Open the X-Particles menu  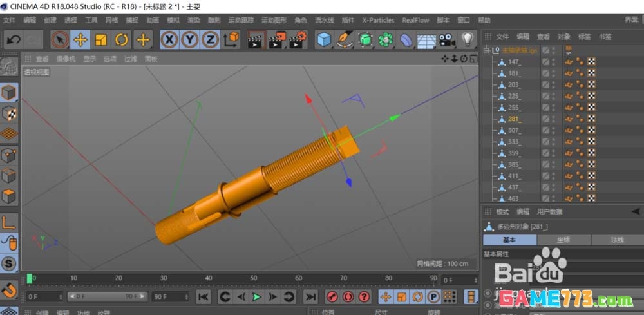coord(378,20)
